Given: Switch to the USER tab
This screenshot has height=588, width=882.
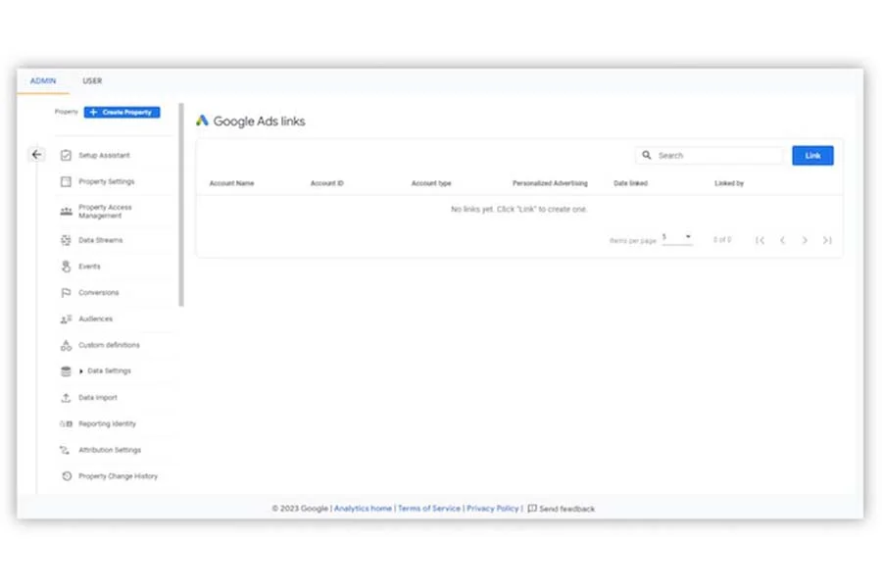Looking at the screenshot, I should pos(92,81).
